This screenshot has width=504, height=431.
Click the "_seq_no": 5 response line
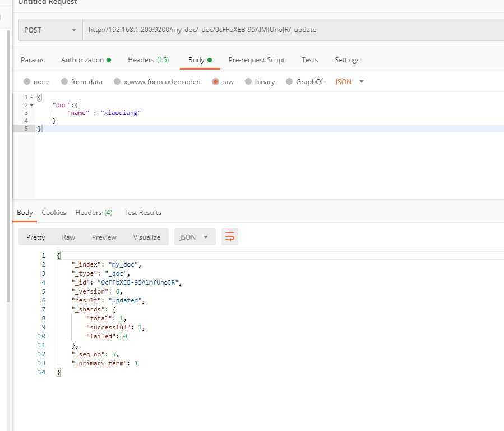95,355
